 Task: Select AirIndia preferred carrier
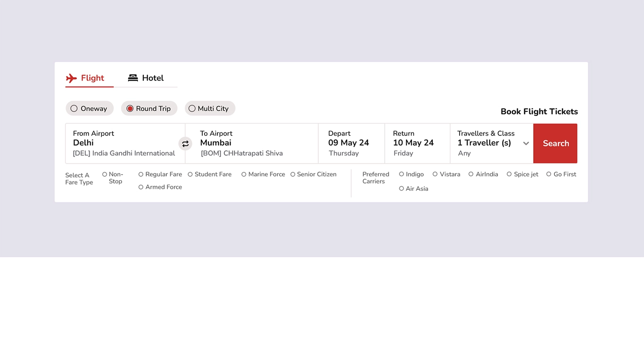click(470, 174)
